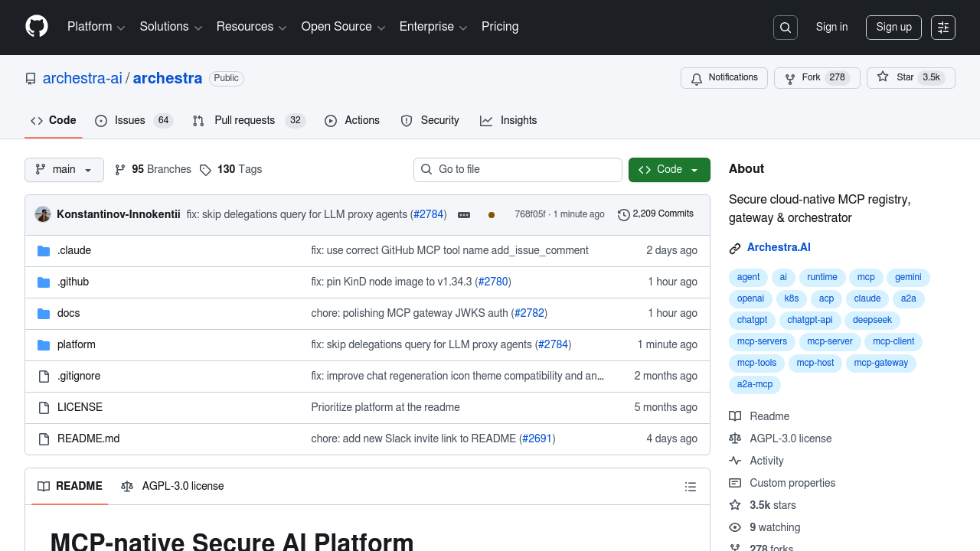980x551 pixels.
Task: Open the platform folder
Action: (77, 344)
